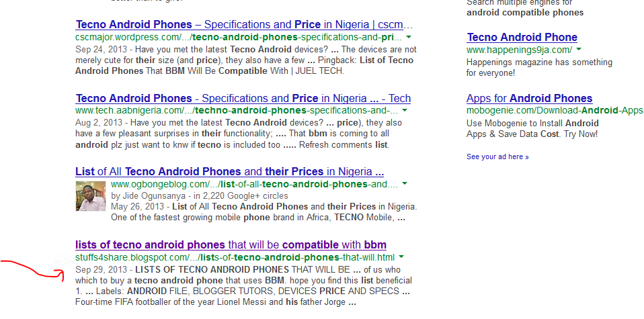Viewport: 644px width, 319px height.
Task: Open the dropdown arrow beside cscmajor.wordpress.com URL
Action: tap(409, 38)
